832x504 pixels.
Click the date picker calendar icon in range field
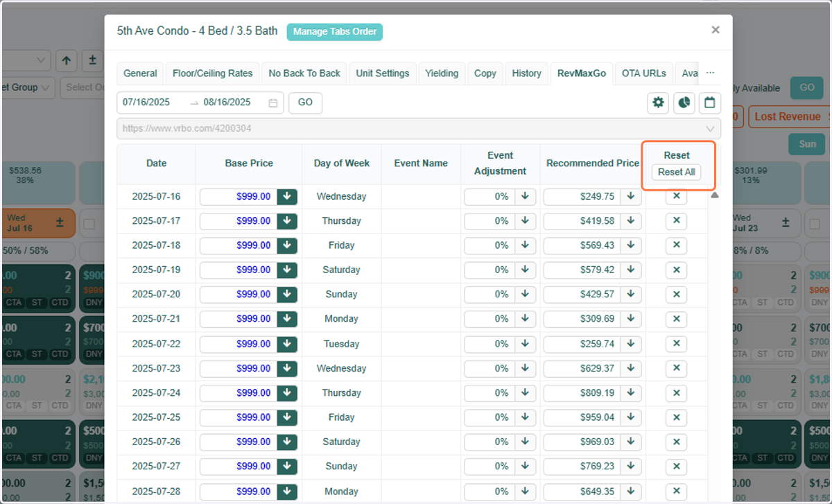point(273,103)
